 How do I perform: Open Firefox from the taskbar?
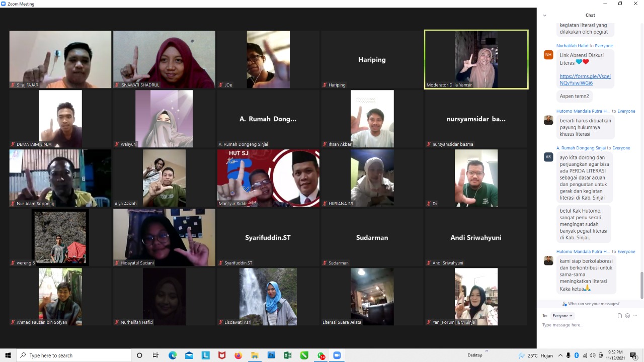click(x=238, y=355)
